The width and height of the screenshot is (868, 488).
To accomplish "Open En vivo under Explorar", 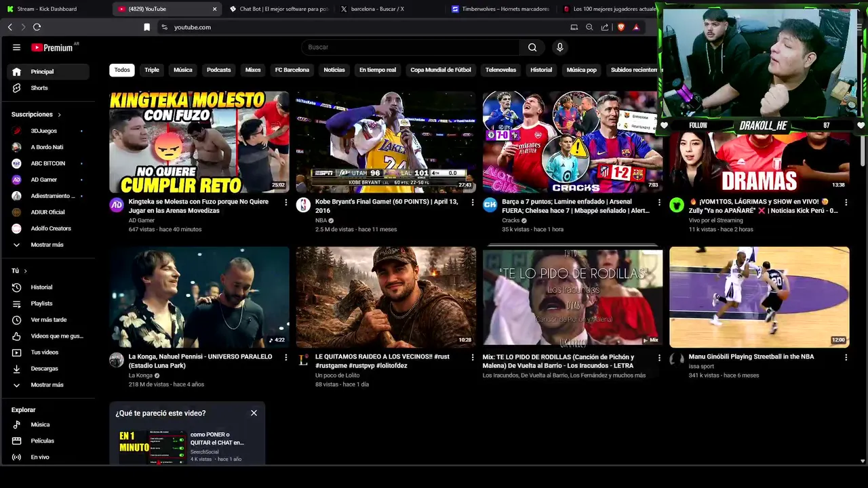I will (47, 457).
